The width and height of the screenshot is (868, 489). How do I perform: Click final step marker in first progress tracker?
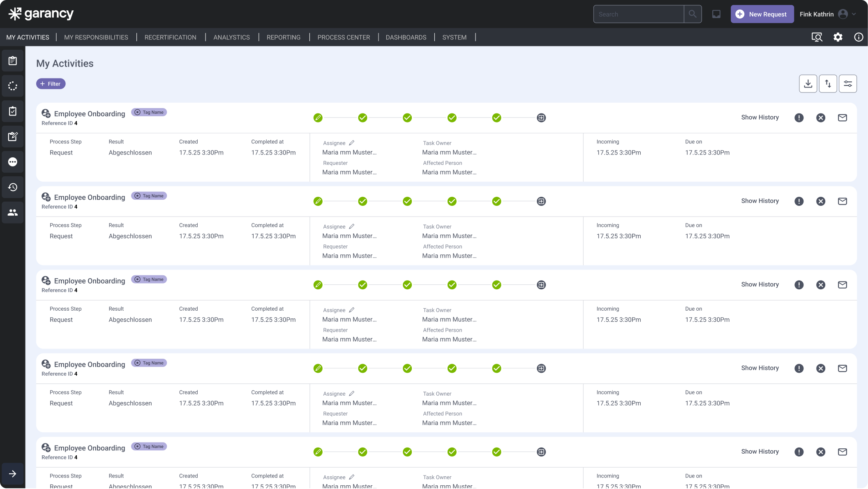tap(541, 118)
